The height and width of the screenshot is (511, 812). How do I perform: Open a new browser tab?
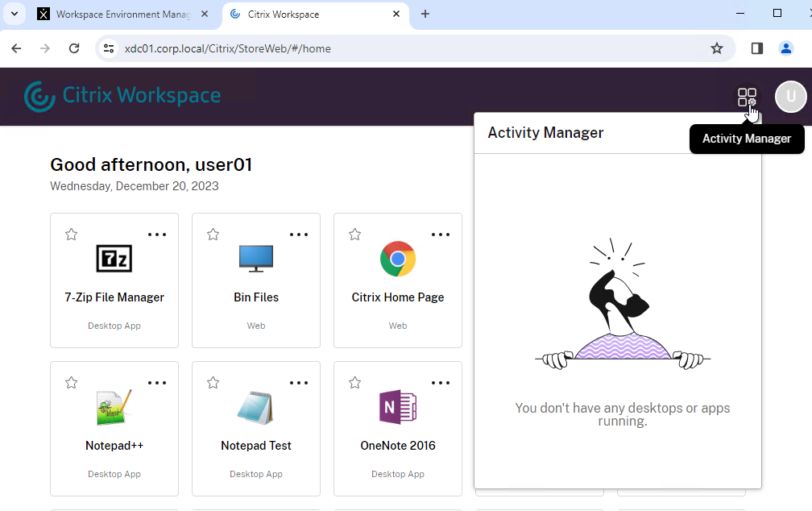click(425, 14)
